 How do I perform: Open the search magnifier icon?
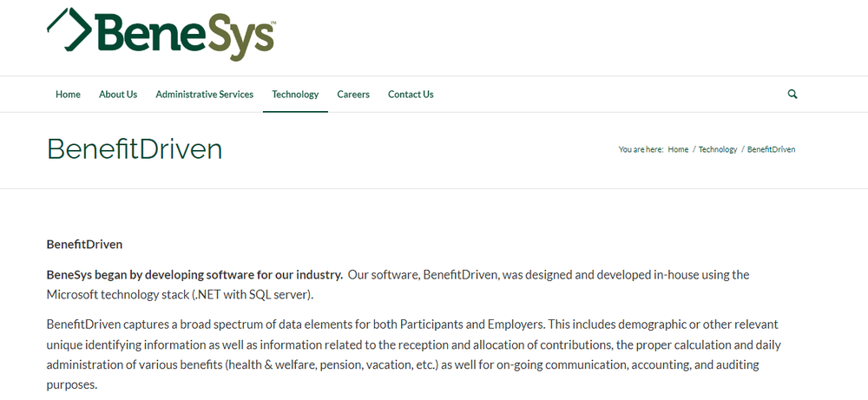point(792,94)
